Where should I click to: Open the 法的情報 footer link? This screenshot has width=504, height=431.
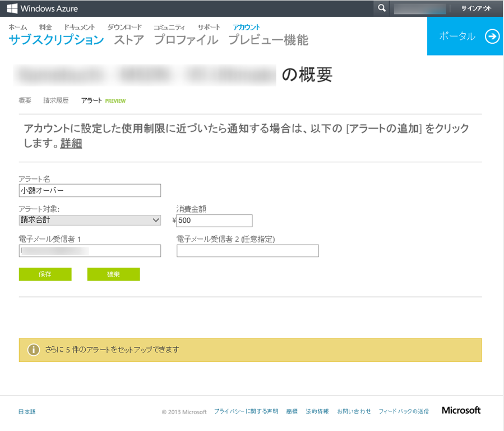(x=317, y=411)
